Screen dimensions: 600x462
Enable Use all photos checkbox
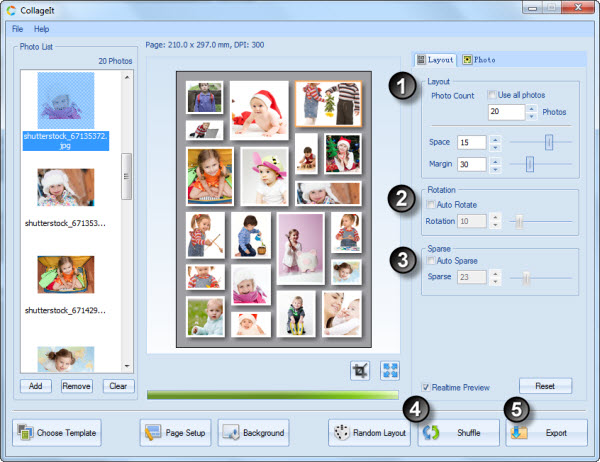492,94
